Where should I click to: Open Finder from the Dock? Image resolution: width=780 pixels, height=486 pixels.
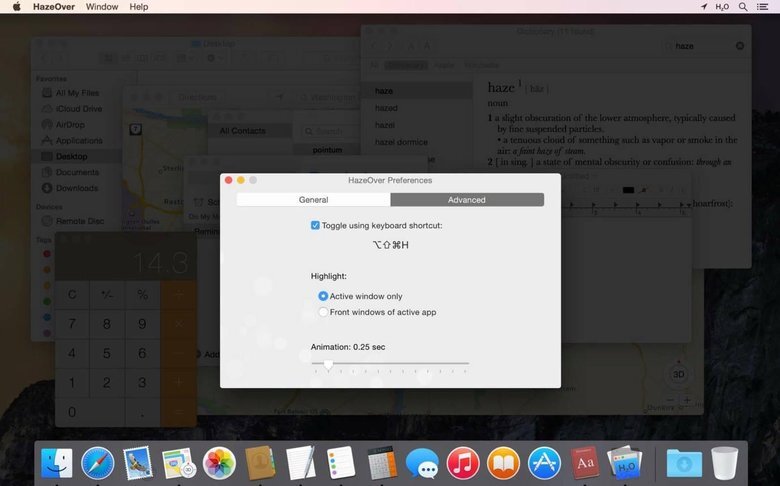[57, 463]
